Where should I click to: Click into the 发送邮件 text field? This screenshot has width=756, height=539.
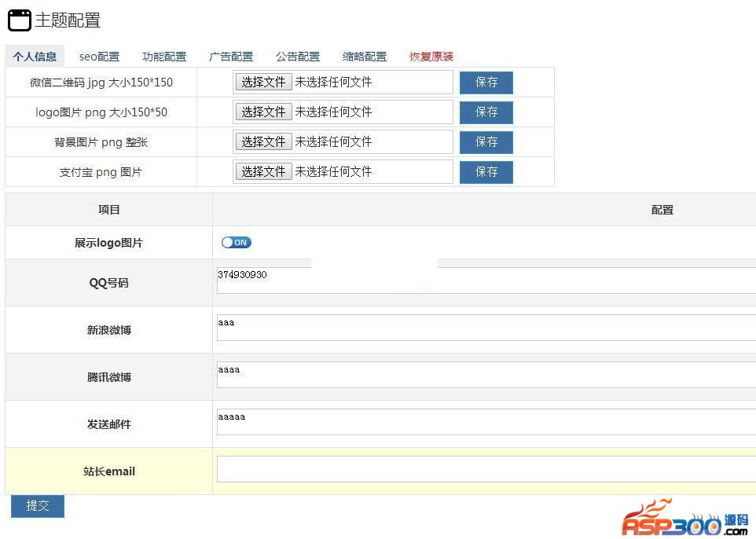point(486,422)
